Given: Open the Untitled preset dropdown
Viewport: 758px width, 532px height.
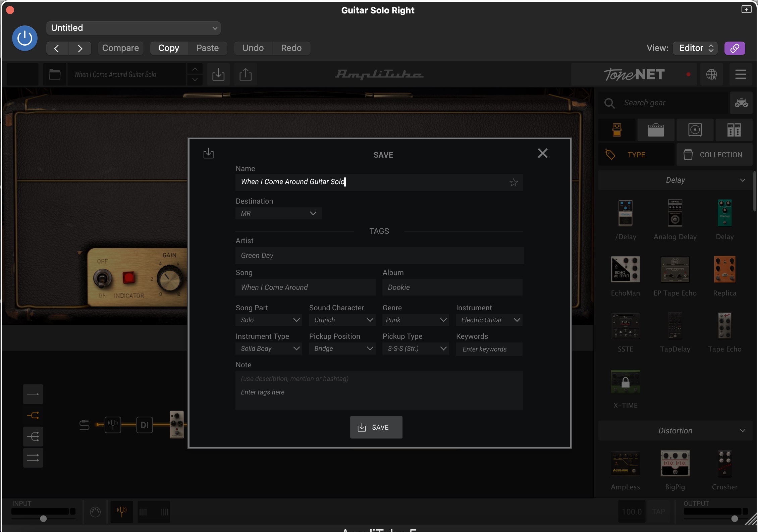Looking at the screenshot, I should tap(133, 28).
